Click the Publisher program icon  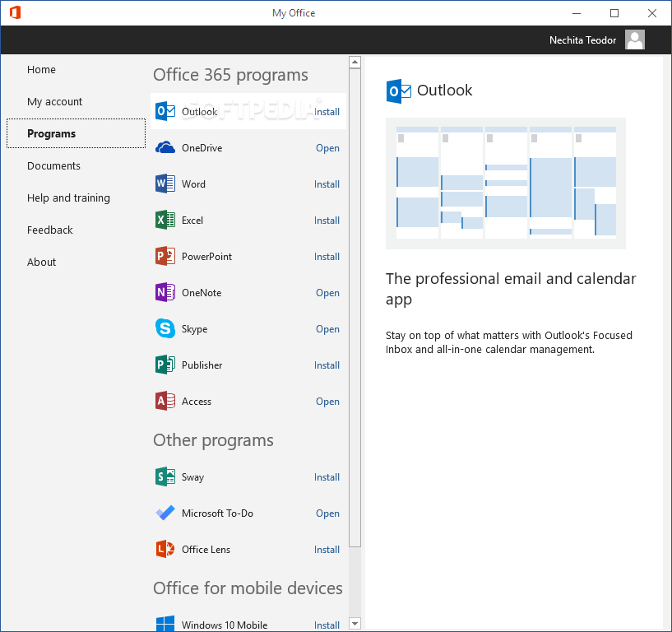(165, 365)
